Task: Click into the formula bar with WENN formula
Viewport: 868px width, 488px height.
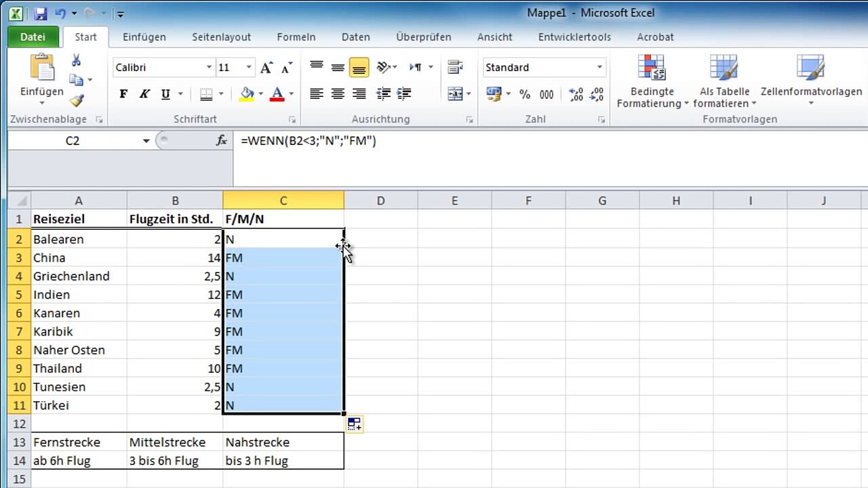Action: 549,141
